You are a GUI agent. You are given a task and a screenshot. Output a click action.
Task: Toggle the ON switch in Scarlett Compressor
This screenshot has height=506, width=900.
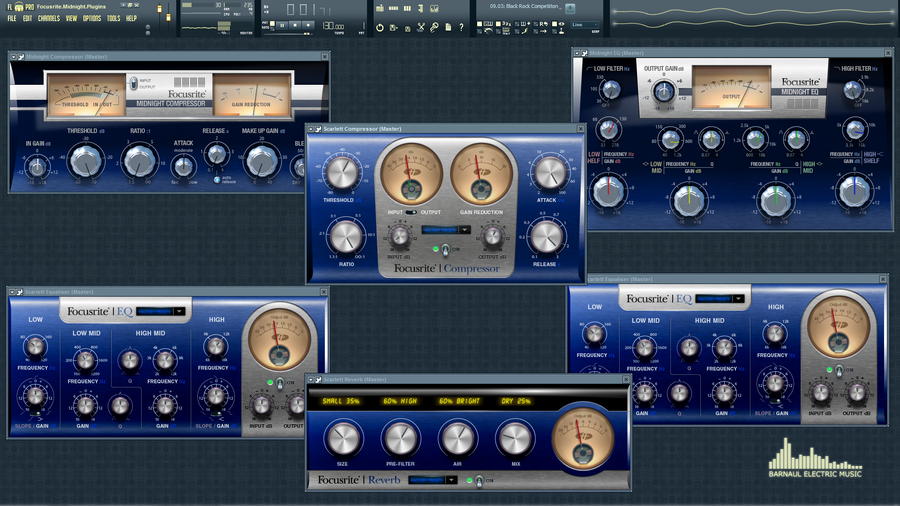click(445, 250)
